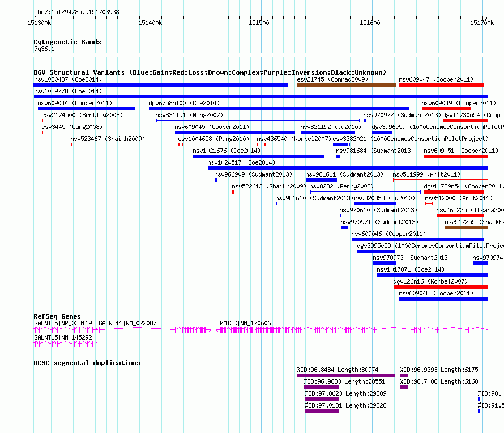Click duplication %ID:97.0623 Length:29309
504x433 pixels.
click(x=345, y=393)
